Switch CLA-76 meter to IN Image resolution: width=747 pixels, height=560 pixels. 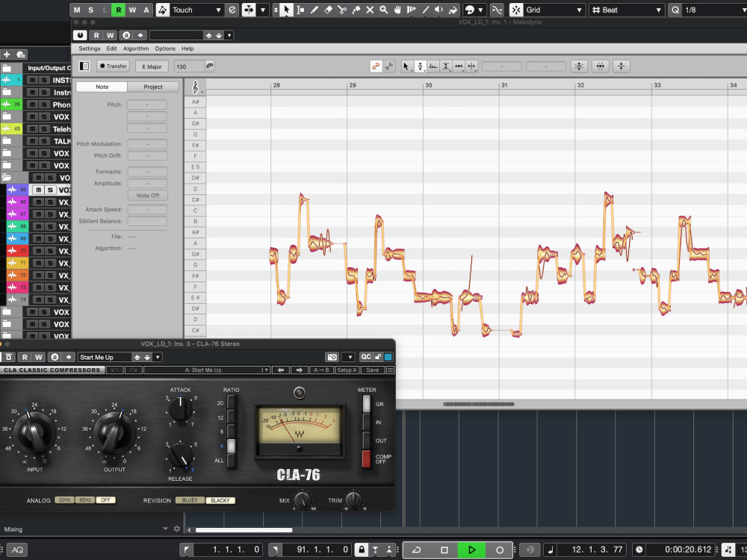pyautogui.click(x=366, y=422)
